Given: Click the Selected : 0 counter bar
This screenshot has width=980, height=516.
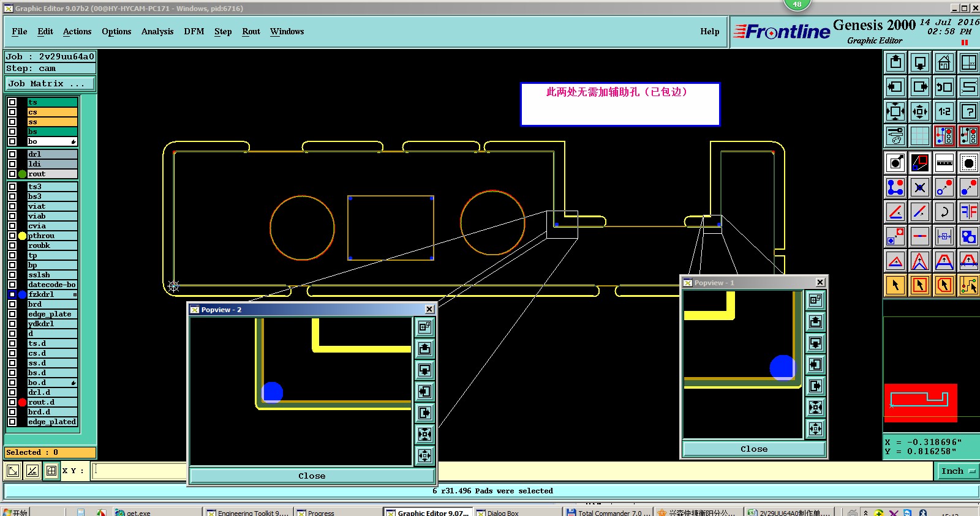Looking at the screenshot, I should pos(50,452).
